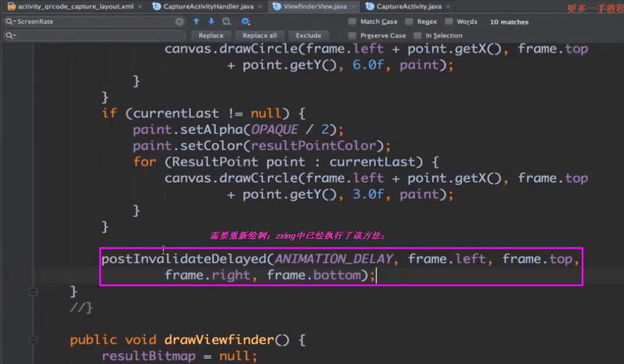Click the Replace button
Screen dimensions: 624x364
pyautogui.click(x=211, y=36)
